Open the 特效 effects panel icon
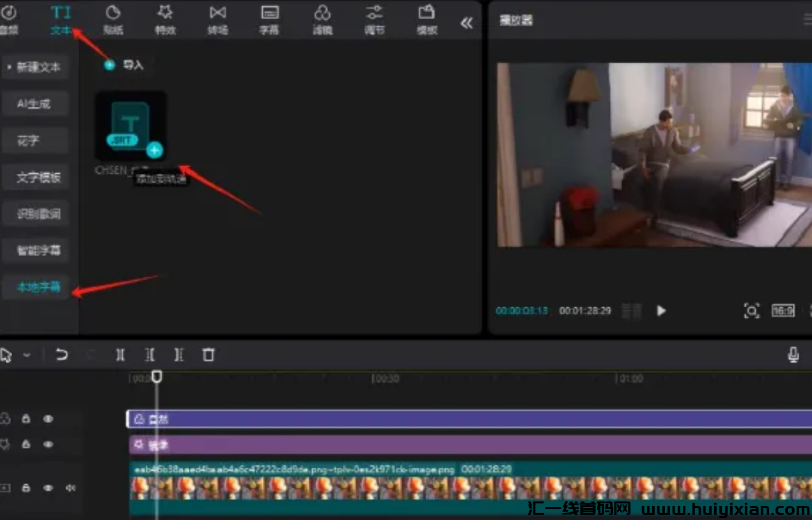Screen dimensions: 812x520 click(165, 19)
